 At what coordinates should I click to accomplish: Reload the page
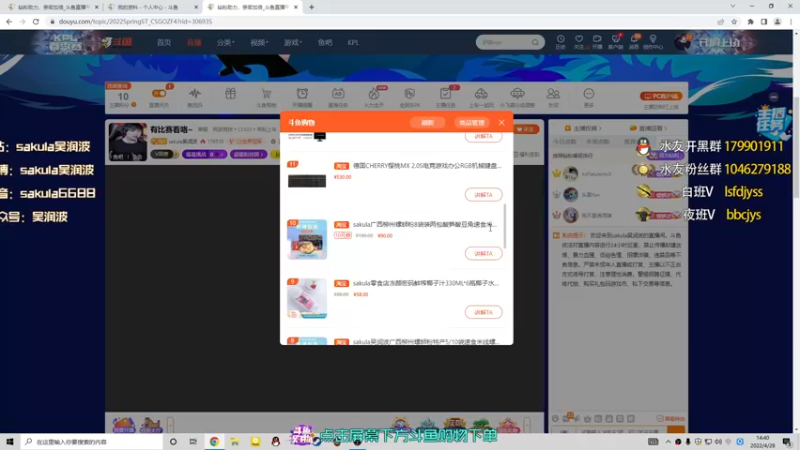36,21
